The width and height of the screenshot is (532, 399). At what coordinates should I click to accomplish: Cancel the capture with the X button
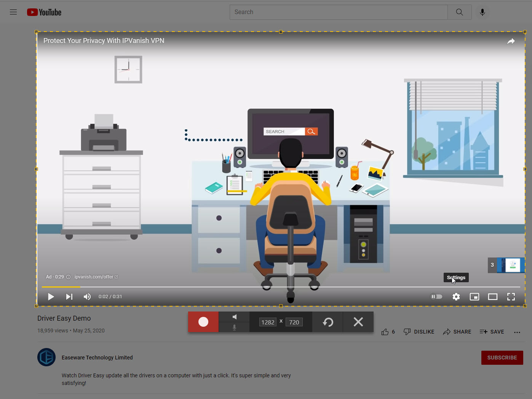[358, 322]
